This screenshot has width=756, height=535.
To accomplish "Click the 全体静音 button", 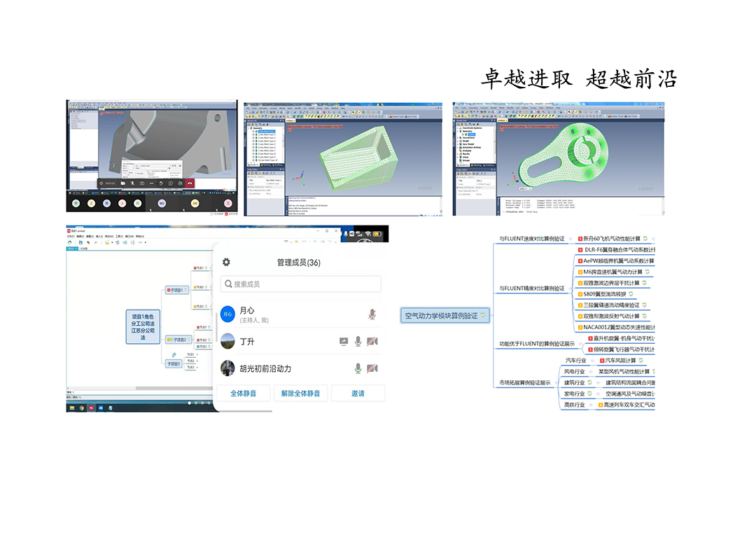I will tap(243, 394).
